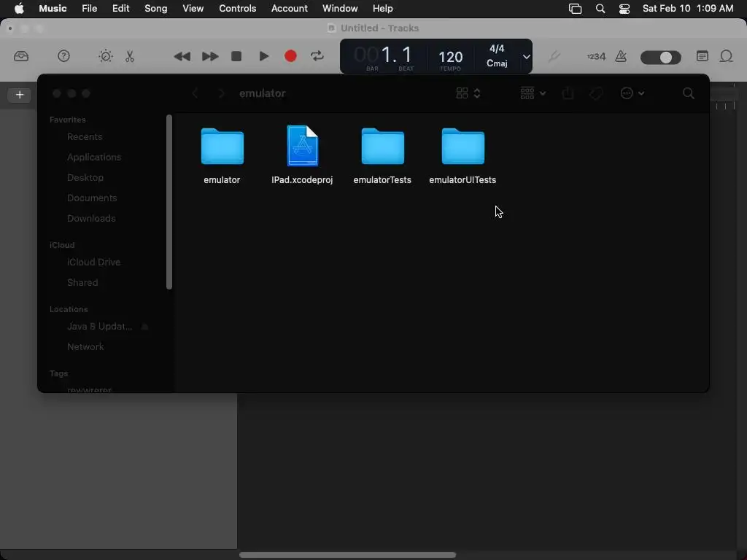Click the Finder Share icon
This screenshot has width=747, height=560.
click(x=568, y=93)
